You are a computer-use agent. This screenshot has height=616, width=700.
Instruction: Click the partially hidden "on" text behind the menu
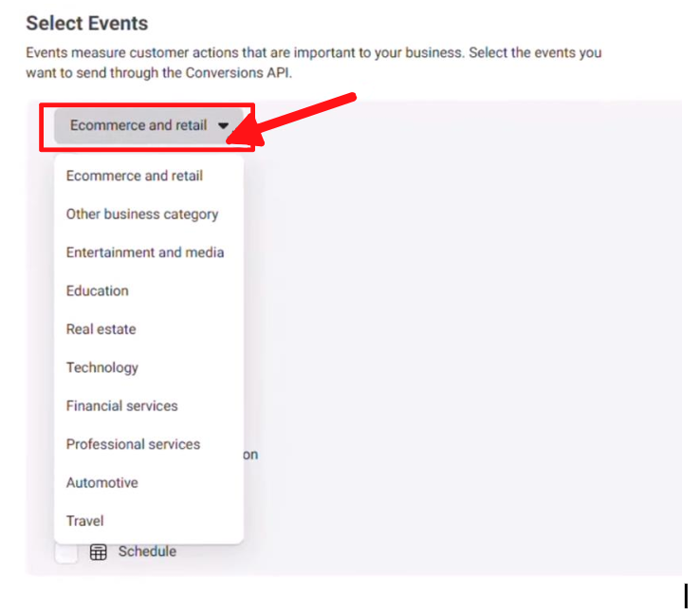pyautogui.click(x=250, y=455)
